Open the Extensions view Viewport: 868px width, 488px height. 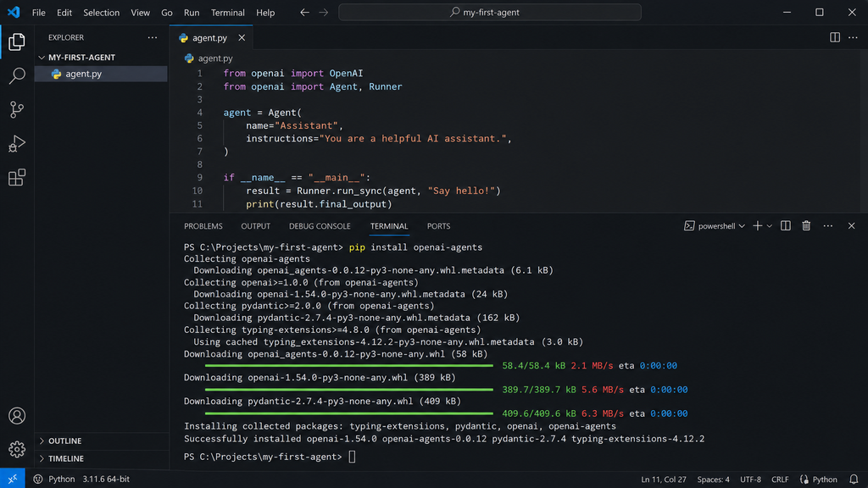[17, 178]
